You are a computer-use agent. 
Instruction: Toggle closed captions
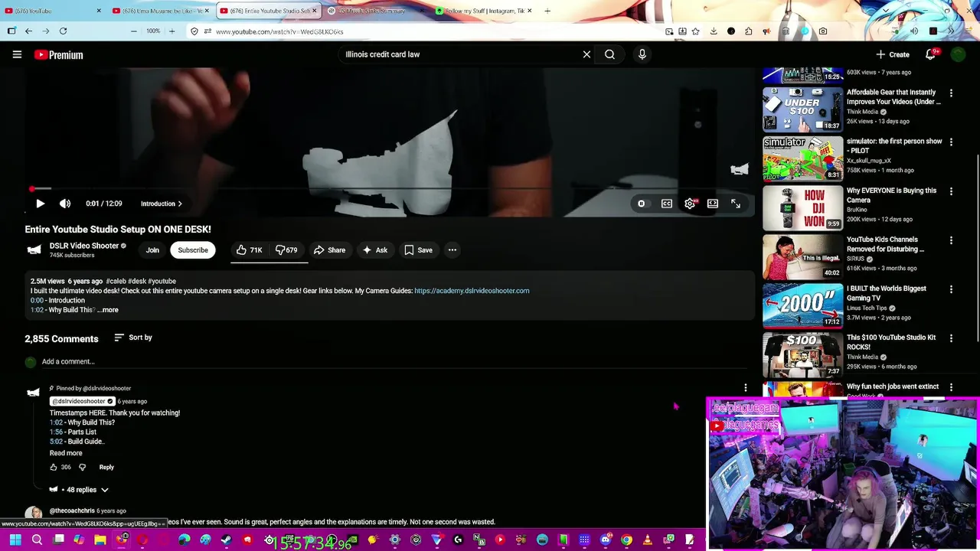pos(667,204)
